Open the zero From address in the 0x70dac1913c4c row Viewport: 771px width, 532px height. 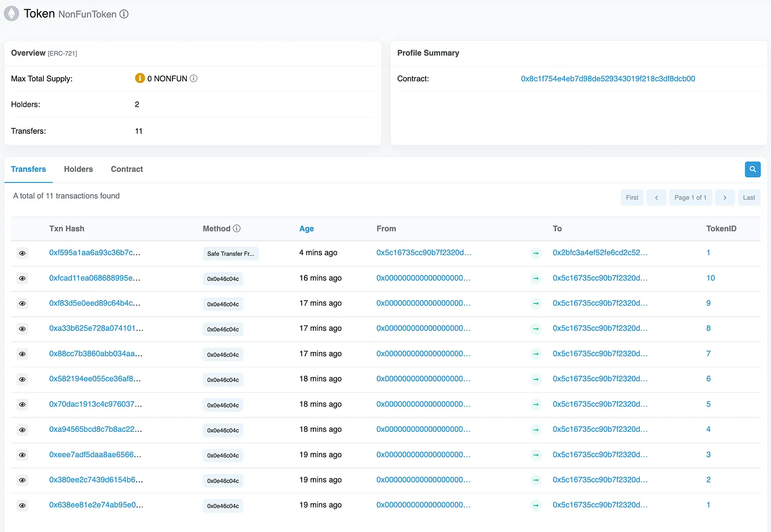(x=424, y=404)
